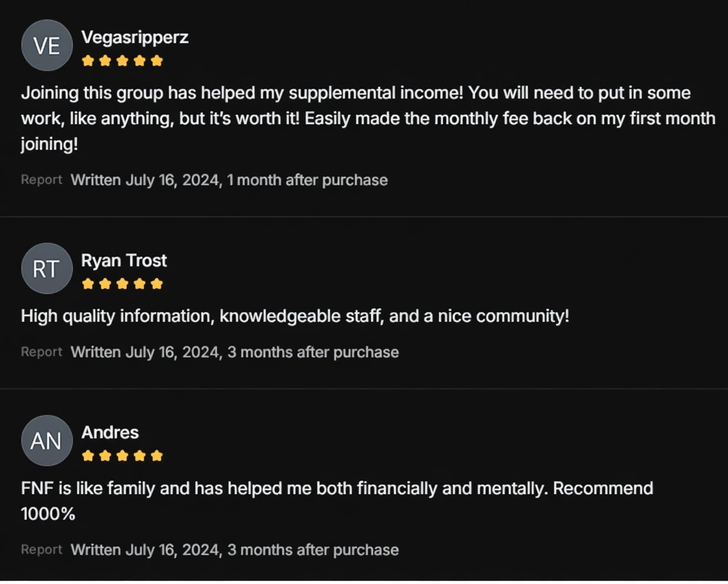This screenshot has height=584, width=728.
Task: Click the first star of Vegasripperz's rating
Action: [88, 61]
